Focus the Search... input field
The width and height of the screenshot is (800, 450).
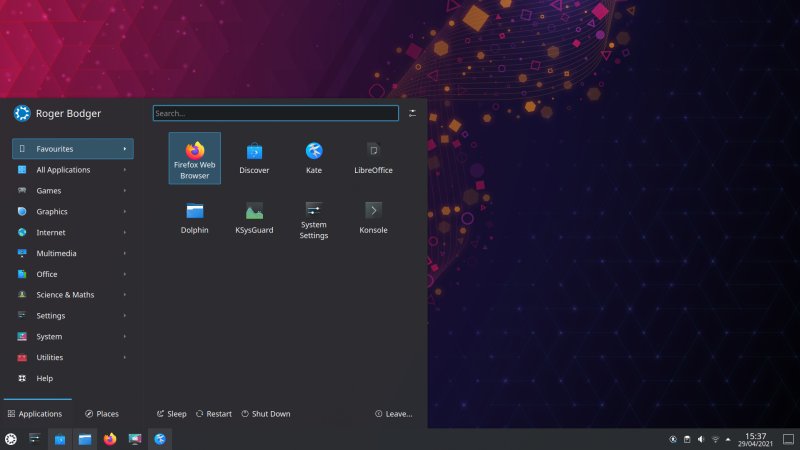[x=276, y=113]
